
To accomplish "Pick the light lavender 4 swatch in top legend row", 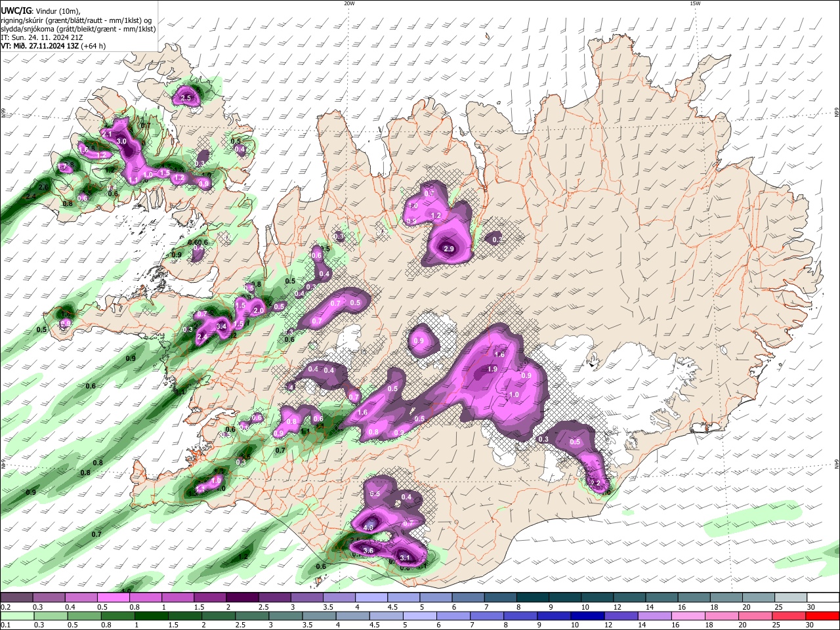I will pos(371,598).
